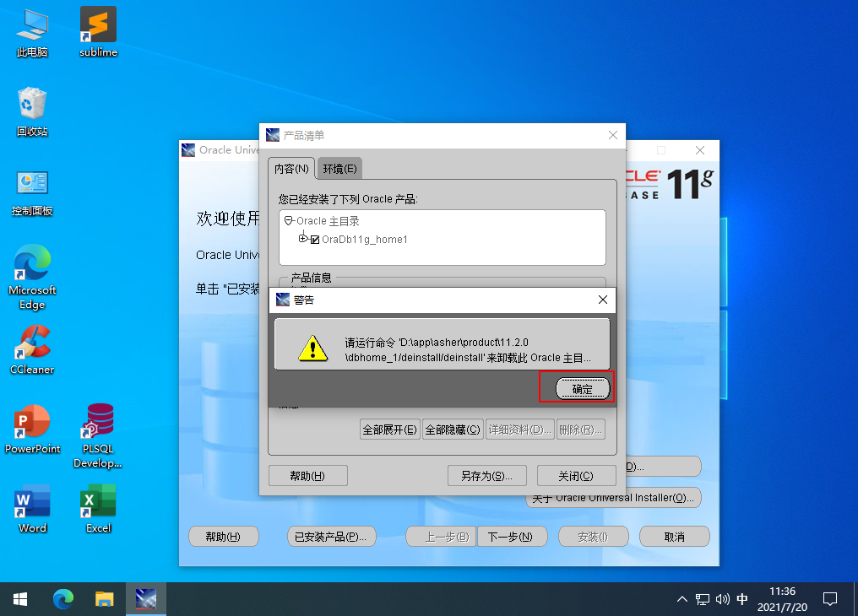Click 全部展开(E) button
This screenshot has height=616, width=858.
[389, 430]
